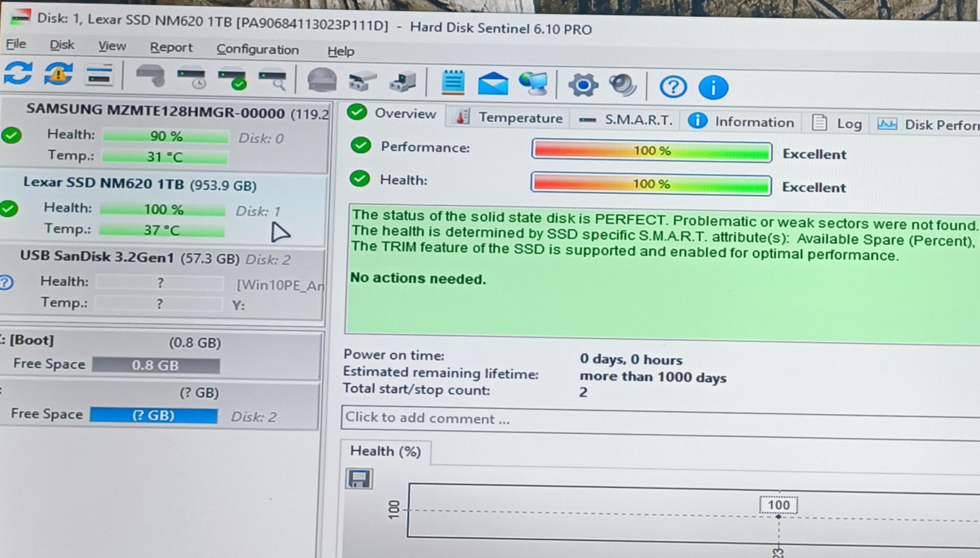Click the refresh icon with warning triangle

pos(59,75)
